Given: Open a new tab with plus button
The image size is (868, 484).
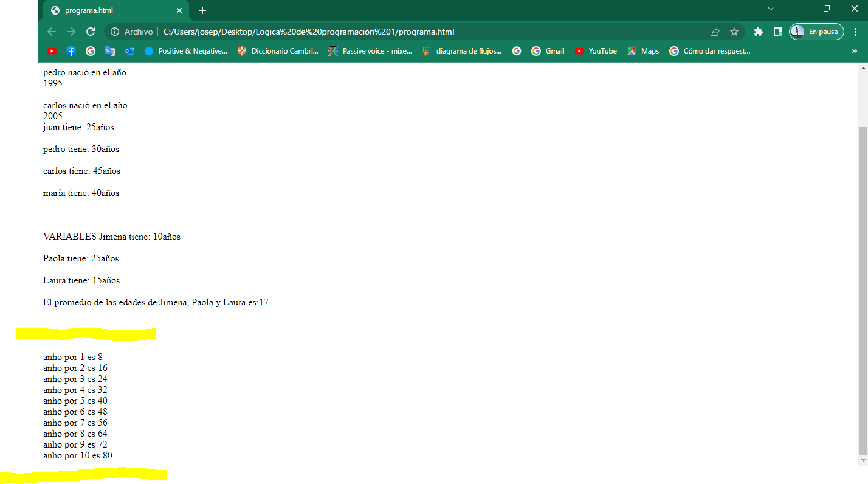Looking at the screenshot, I should pyautogui.click(x=202, y=10).
